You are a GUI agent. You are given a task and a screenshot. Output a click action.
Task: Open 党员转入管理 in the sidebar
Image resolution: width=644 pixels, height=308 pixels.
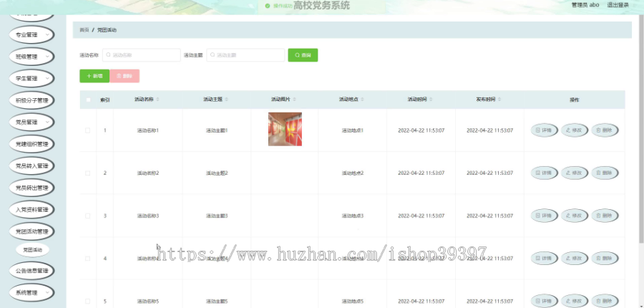(31, 165)
